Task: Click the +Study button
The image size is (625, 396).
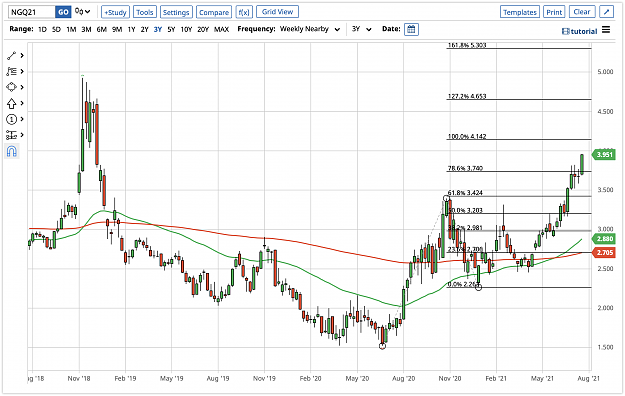Action: click(x=115, y=12)
